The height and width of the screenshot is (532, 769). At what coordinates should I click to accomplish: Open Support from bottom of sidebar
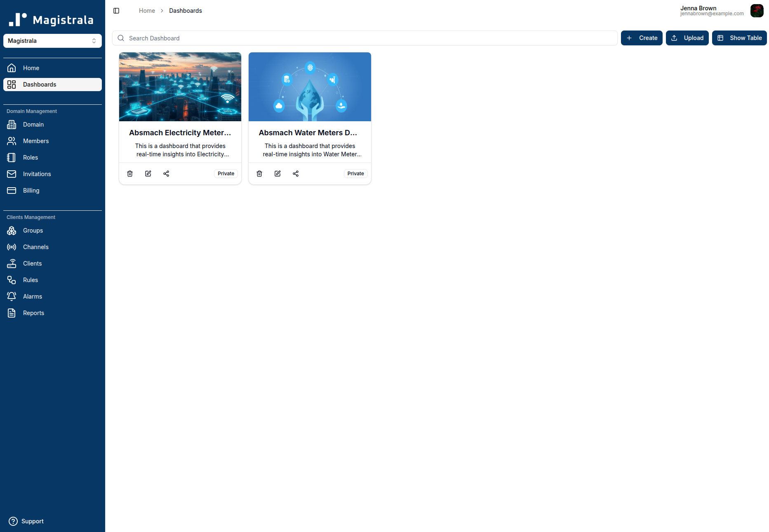33,521
